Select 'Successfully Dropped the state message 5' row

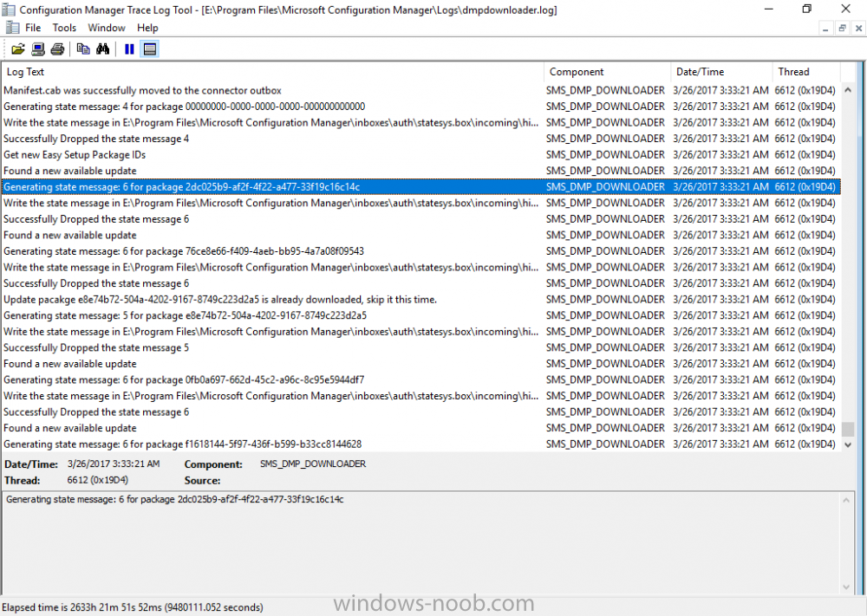(421, 347)
